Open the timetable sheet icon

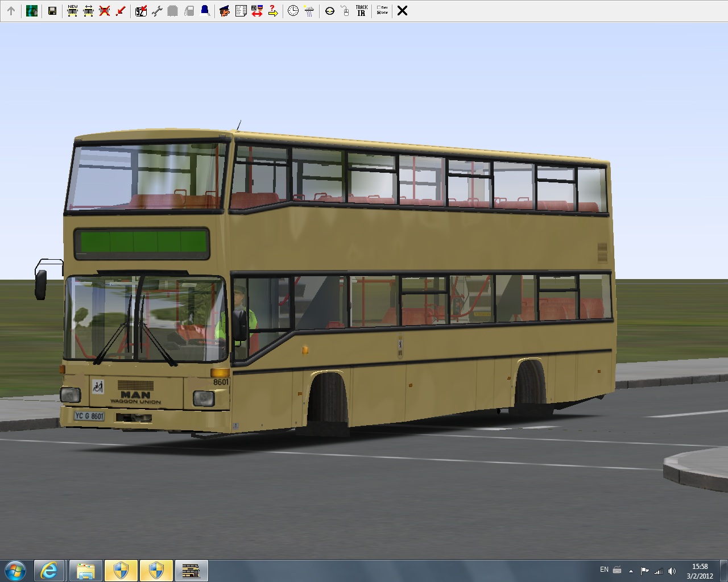241,11
